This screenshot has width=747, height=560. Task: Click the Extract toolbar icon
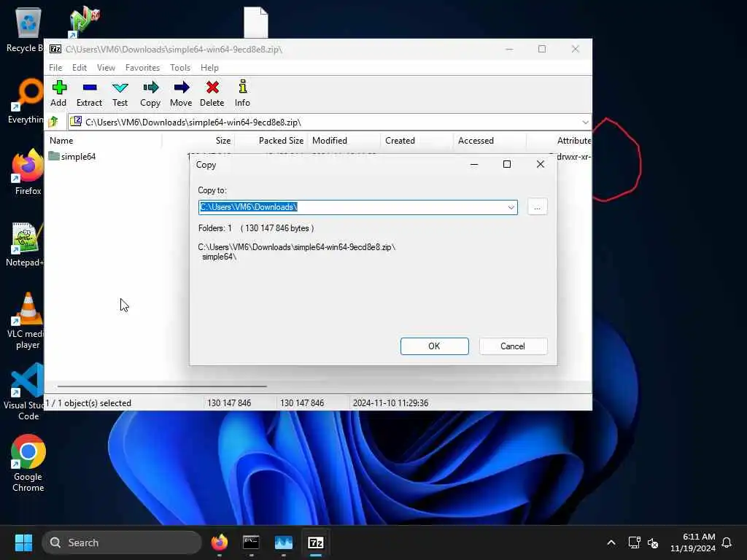90,87
